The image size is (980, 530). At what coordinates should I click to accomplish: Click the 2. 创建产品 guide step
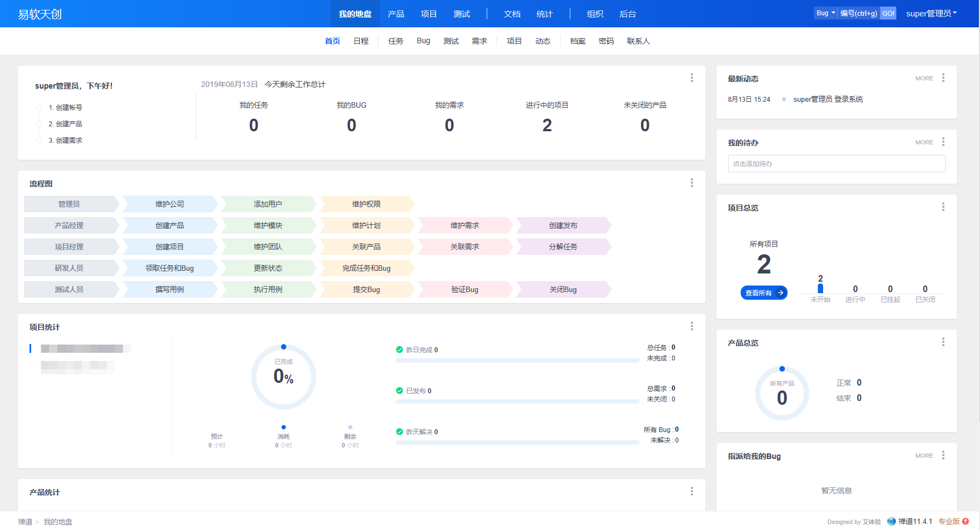[x=66, y=124]
